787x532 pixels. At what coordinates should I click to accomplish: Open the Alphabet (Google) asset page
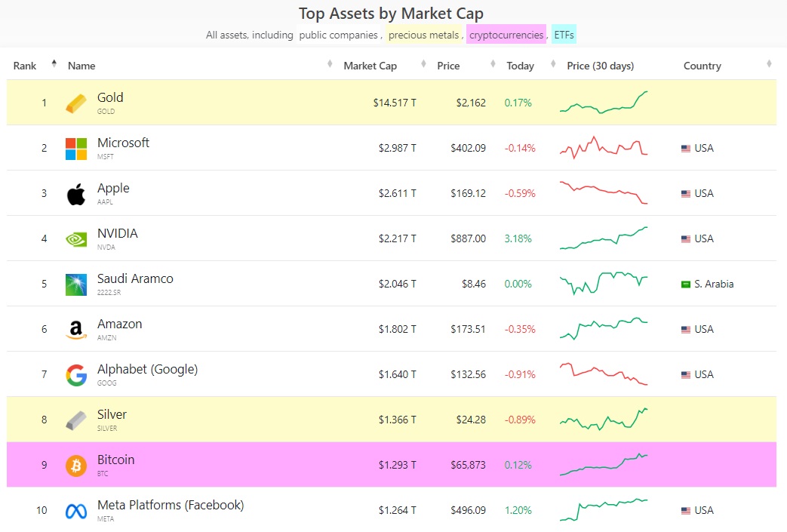[x=147, y=369]
